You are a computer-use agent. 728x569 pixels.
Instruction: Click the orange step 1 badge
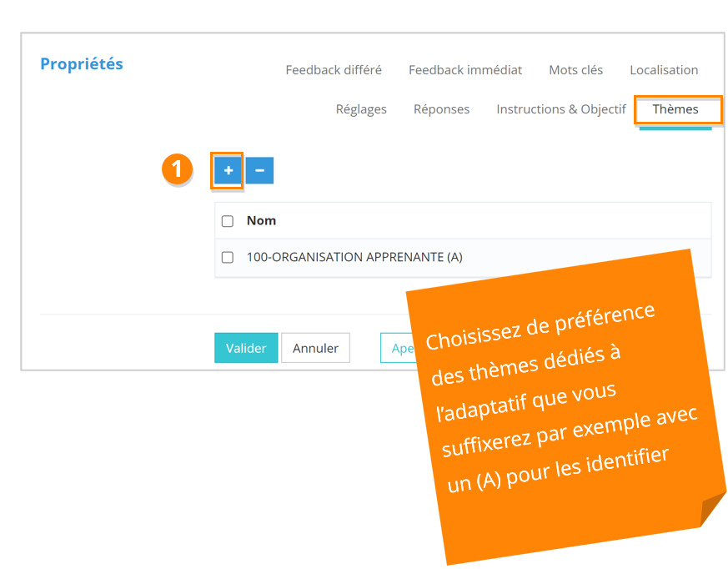pos(176,169)
